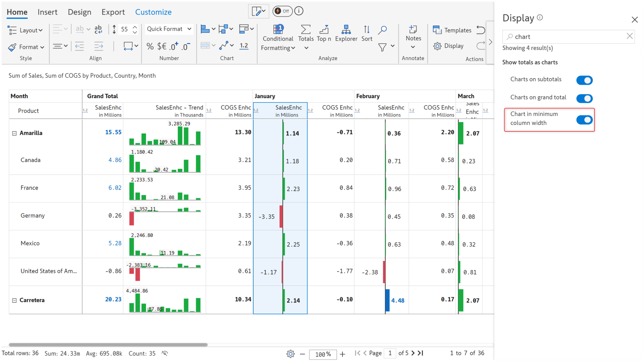This screenshot has width=644, height=362.
Task: Open the bar chart type dropdown
Action: coord(208,29)
